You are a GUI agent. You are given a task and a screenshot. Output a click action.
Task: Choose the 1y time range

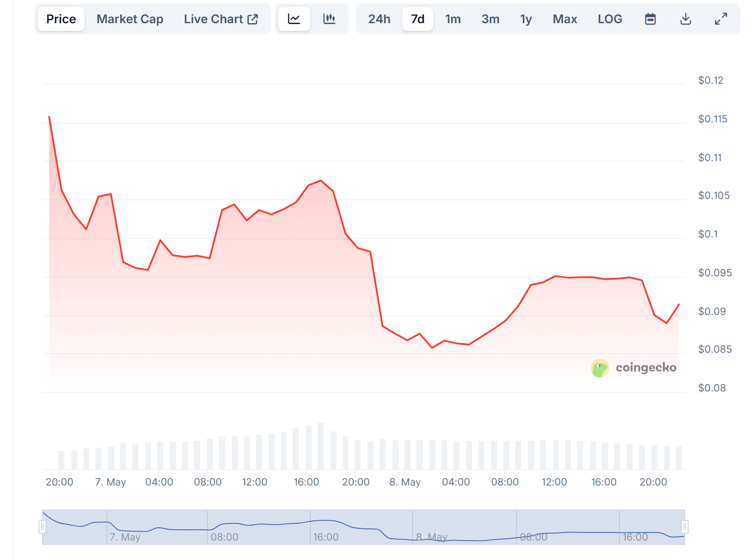pos(526,19)
